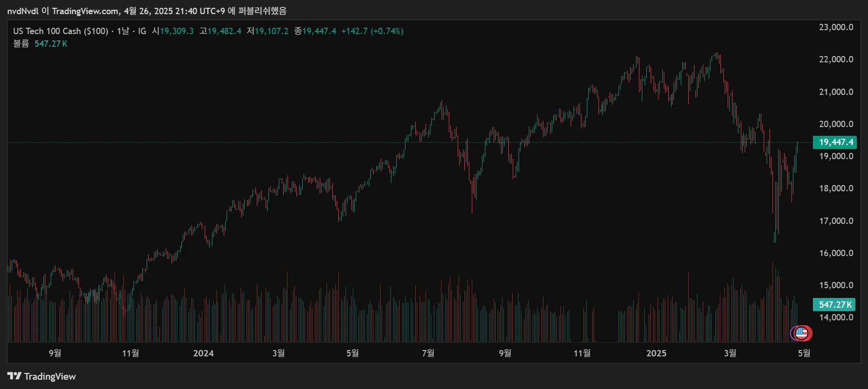Click the 7월 time axis label
868x389 pixels.
[428, 353]
